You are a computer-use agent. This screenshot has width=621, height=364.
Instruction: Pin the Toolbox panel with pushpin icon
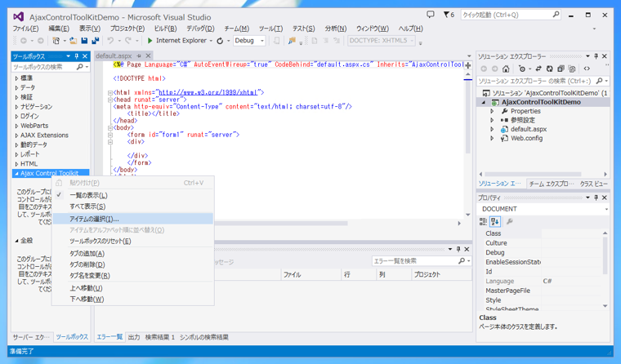click(x=77, y=56)
